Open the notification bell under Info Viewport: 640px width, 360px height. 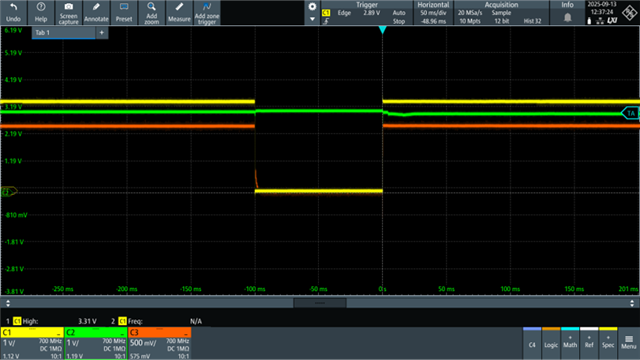(567, 18)
